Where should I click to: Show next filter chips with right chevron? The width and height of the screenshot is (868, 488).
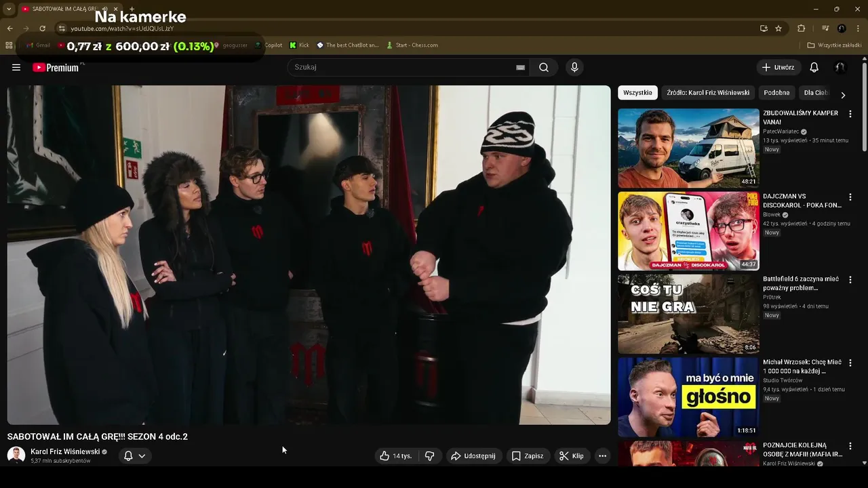pos(843,96)
